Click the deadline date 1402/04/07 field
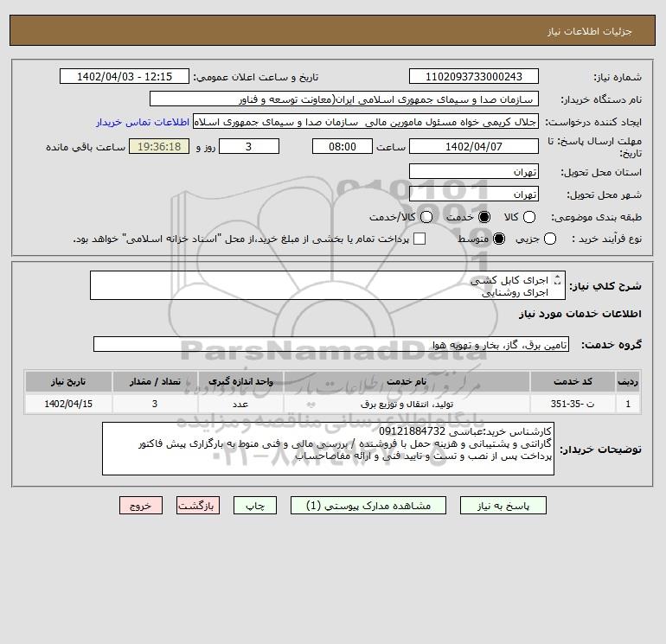Viewport: 666px width, 644px height. click(x=474, y=146)
